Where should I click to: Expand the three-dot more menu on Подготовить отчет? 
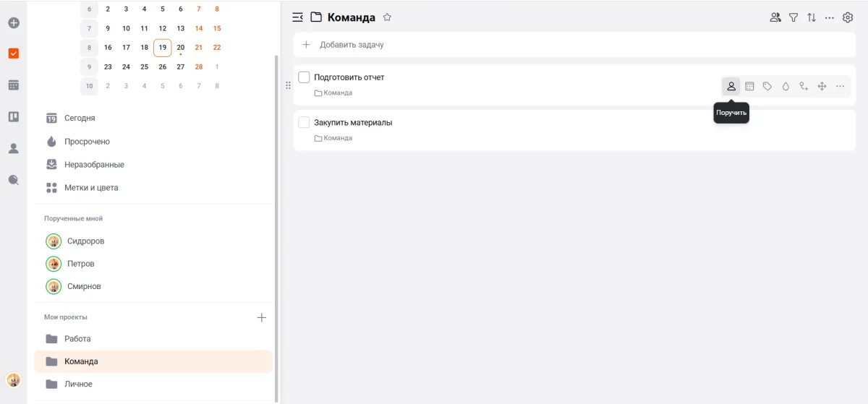pyautogui.click(x=840, y=86)
